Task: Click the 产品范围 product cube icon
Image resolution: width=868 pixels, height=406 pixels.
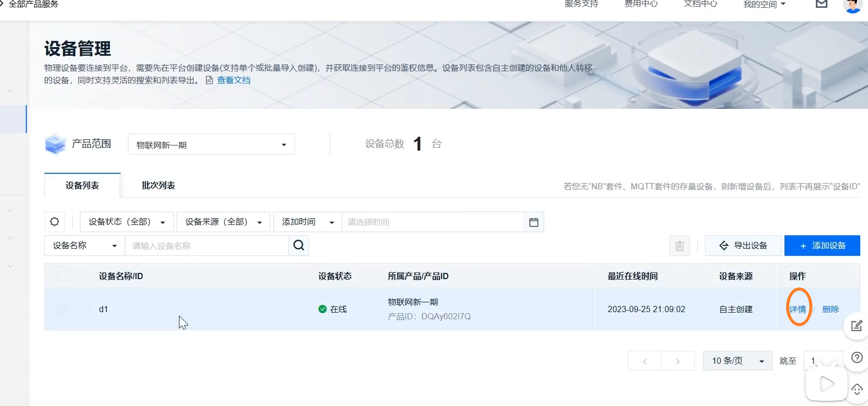Action: [55, 144]
